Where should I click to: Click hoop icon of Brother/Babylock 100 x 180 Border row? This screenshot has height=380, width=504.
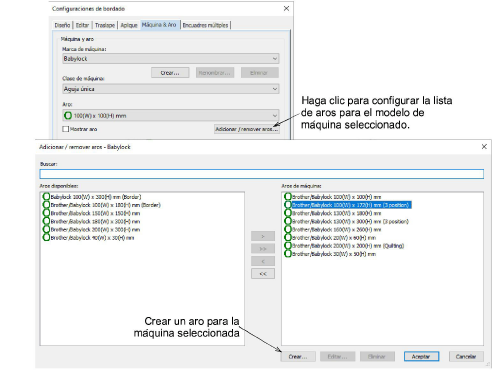pyautogui.click(x=46, y=205)
